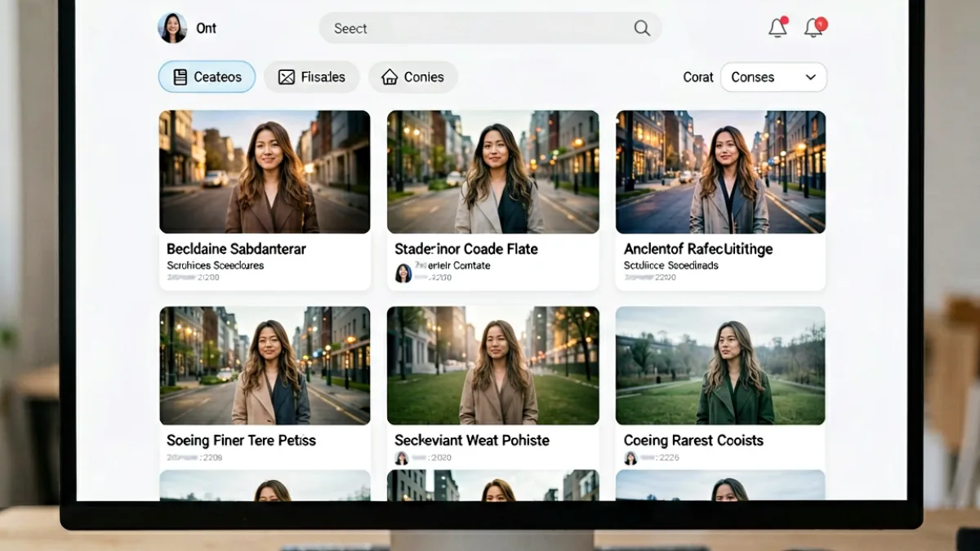980x551 pixels.
Task: Click the Seckeviant Weat Pohiste title
Action: pyautogui.click(x=472, y=440)
